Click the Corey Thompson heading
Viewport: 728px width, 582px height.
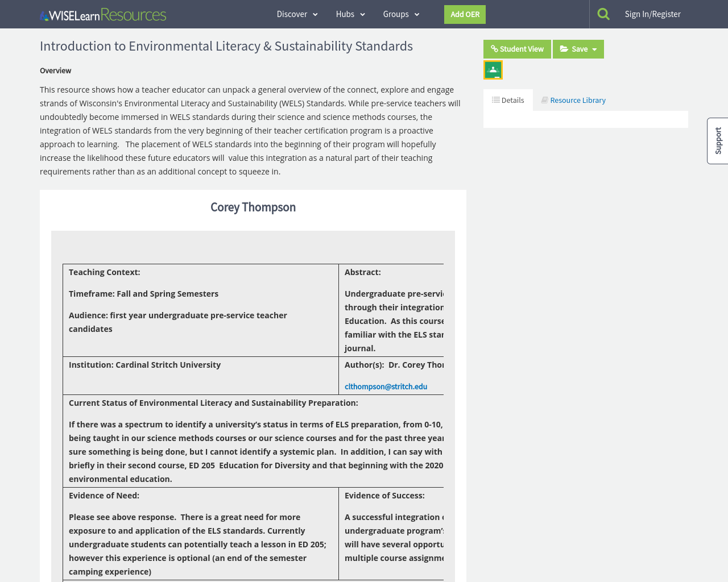(x=253, y=206)
